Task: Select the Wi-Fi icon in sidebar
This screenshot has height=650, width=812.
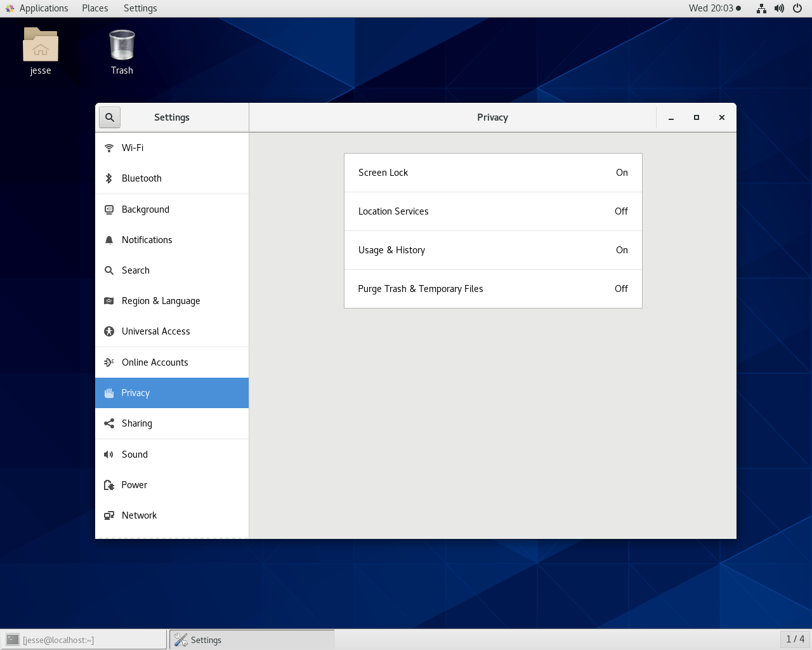Action: (109, 148)
